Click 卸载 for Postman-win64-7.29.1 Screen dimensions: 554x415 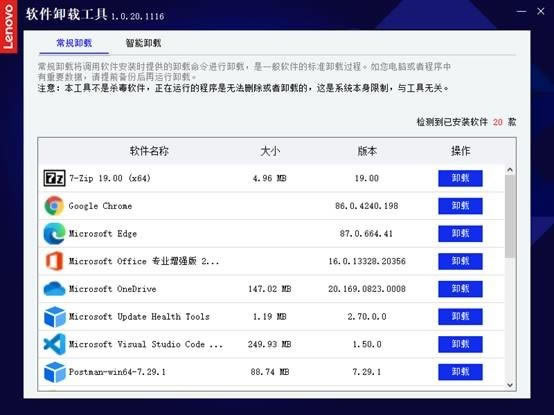460,372
